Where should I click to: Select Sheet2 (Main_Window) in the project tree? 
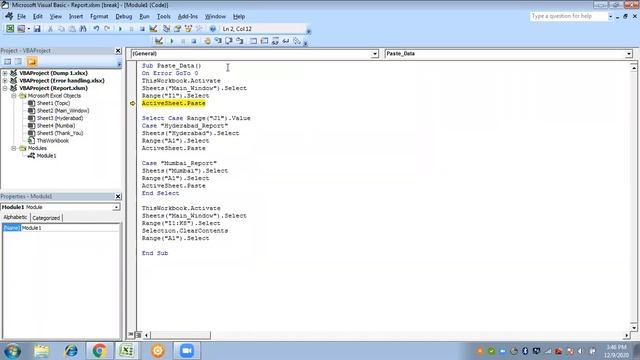pyautogui.click(x=63, y=111)
